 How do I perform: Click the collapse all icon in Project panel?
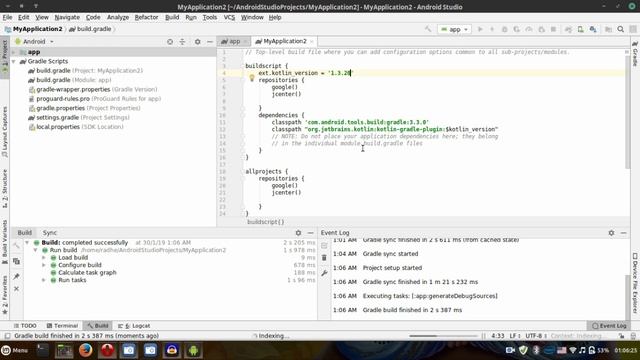tap(182, 42)
